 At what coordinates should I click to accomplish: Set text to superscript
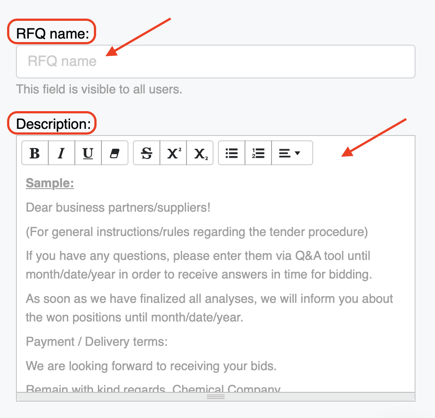[173, 153]
